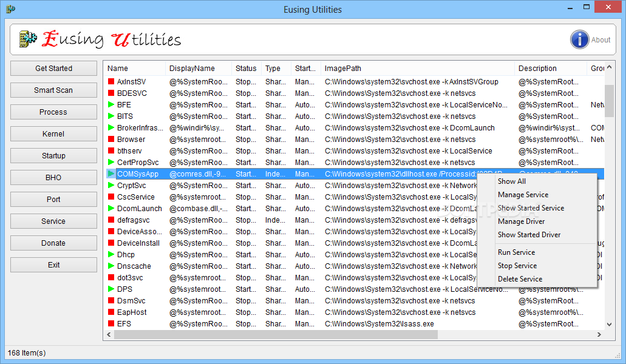The image size is (626, 364).
Task: Click red stopped icon for dot3svc
Action: (111, 277)
